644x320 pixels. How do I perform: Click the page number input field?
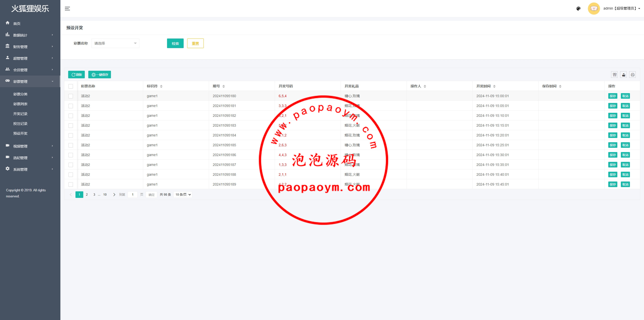coord(133,195)
